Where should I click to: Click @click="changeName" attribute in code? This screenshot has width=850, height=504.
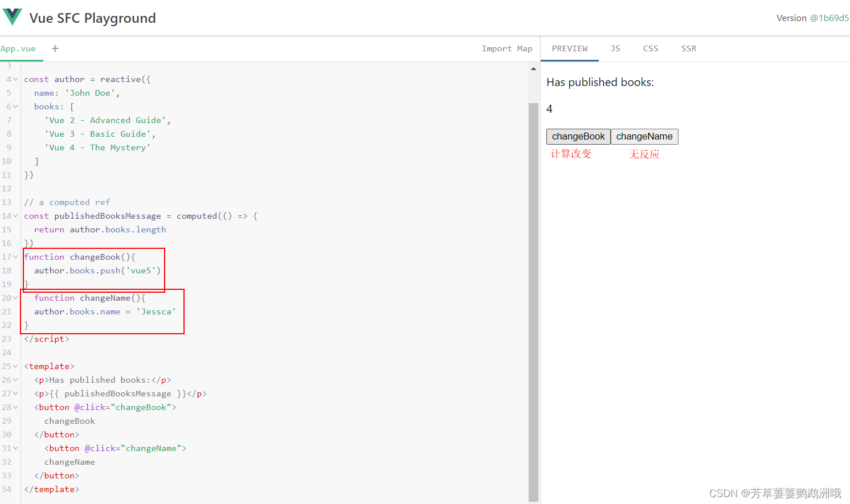pyautogui.click(x=133, y=448)
